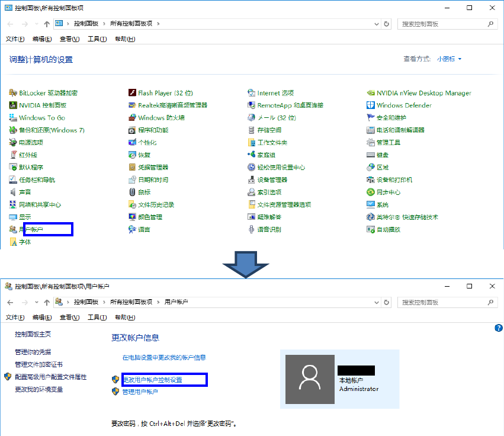This screenshot has height=436, width=504.
Task: Open RemoteApp 和桌面连接 icon
Action: point(251,105)
